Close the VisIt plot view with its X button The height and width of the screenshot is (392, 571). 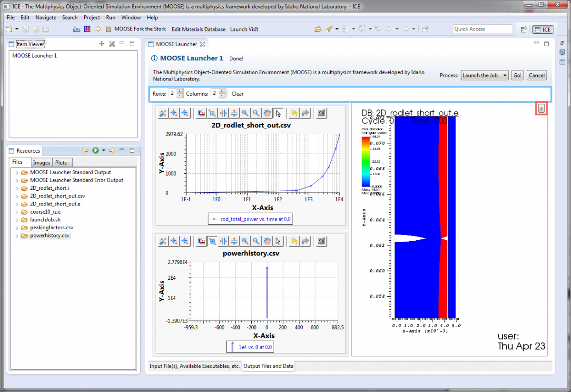[541, 108]
